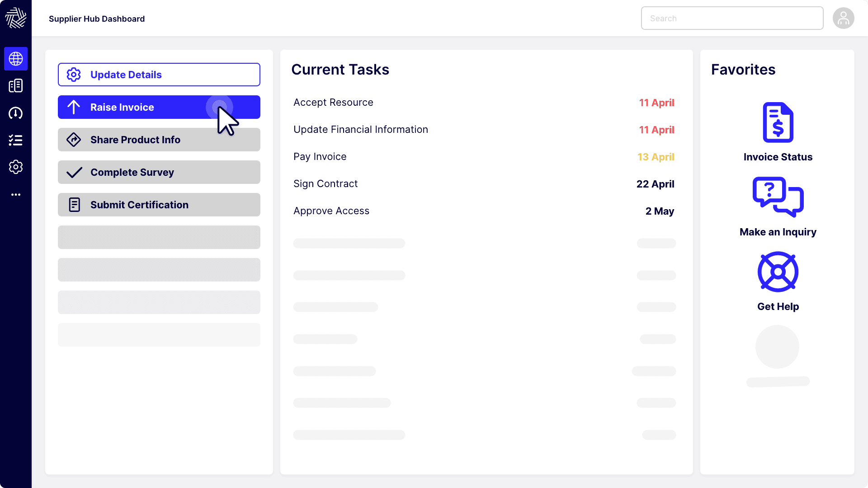Viewport: 868px width, 488px height.
Task: Open the Submit Certification button
Action: [159, 205]
